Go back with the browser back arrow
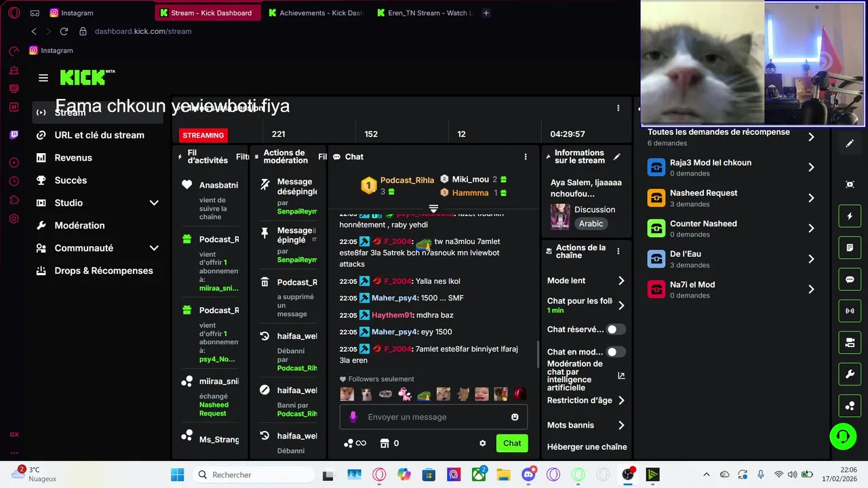Screen dimensions: 868x488 coord(34,31)
